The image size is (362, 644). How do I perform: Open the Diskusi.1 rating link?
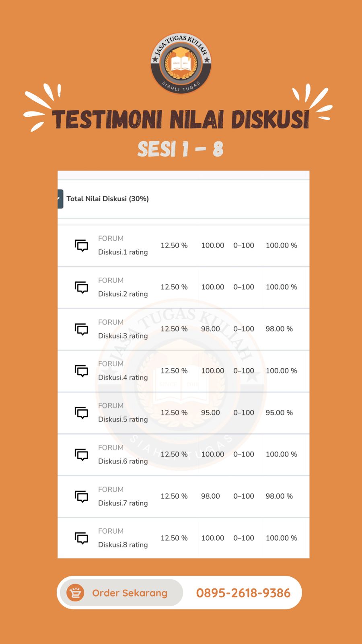pos(123,252)
